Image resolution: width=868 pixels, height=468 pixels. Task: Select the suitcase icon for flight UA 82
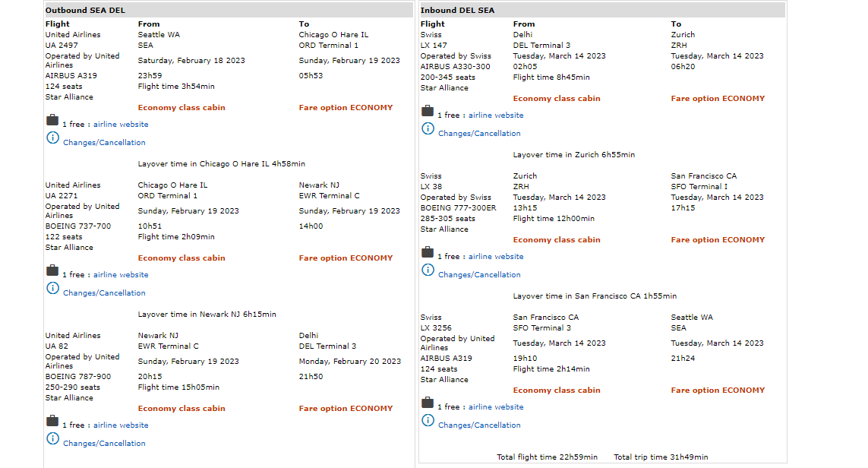52,421
